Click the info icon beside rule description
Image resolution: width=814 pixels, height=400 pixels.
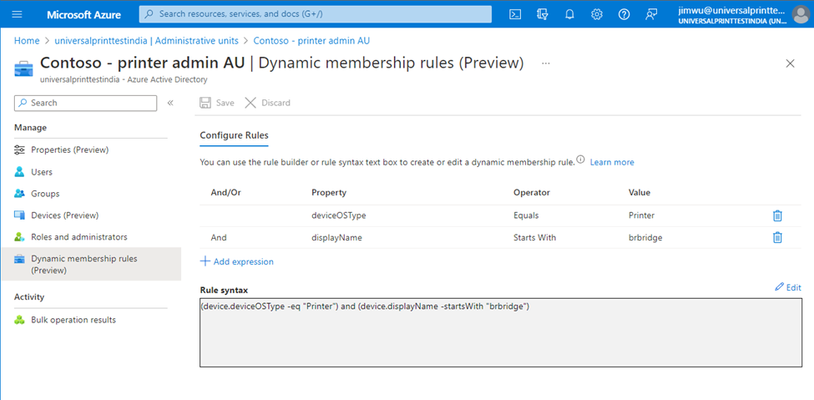pos(580,159)
